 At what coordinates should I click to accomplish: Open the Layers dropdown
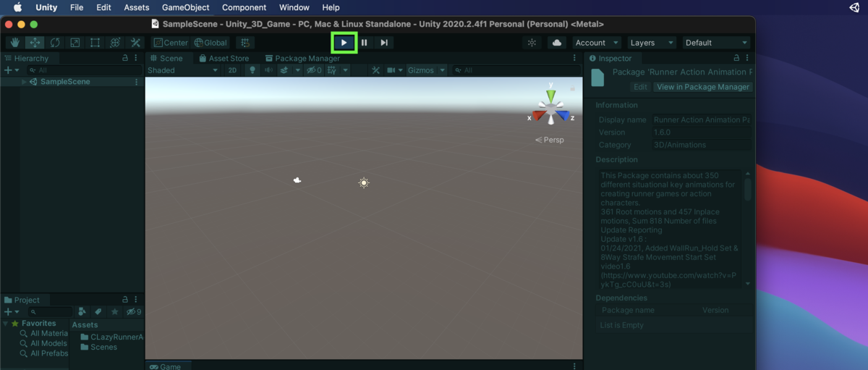(x=651, y=43)
